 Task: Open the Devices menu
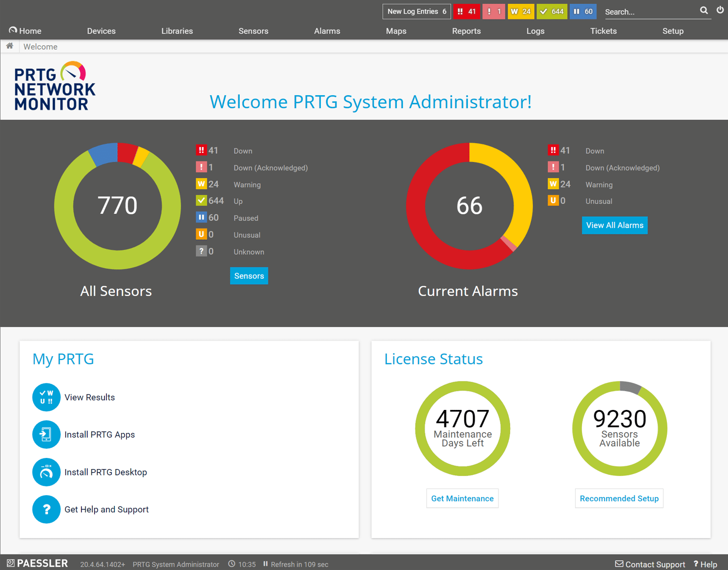click(x=101, y=31)
